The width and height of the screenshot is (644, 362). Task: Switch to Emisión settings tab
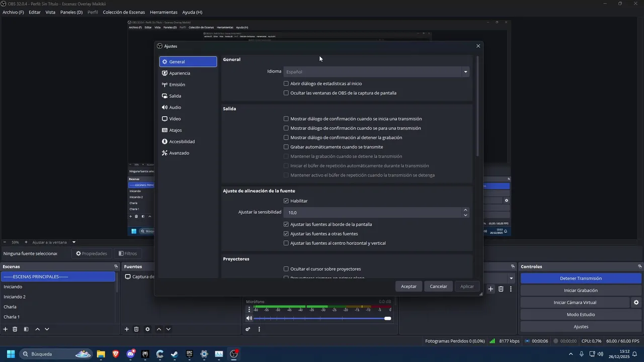(x=188, y=84)
